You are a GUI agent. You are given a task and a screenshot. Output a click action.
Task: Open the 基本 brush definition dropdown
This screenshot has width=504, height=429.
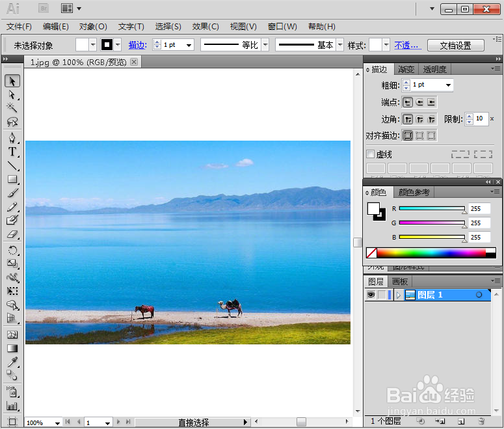[340, 45]
